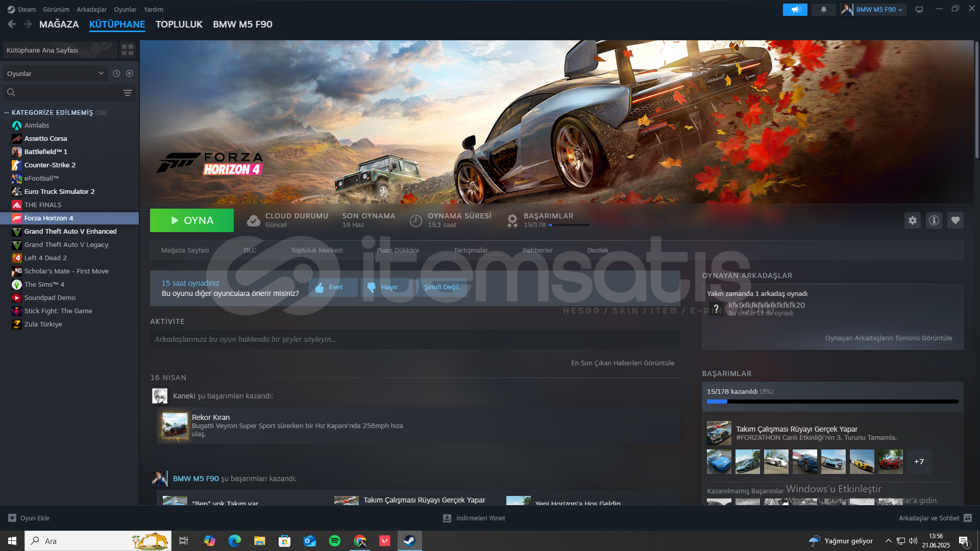Screen dimensions: 980x551
Task: Click Hayır to not recommend
Action: click(387, 287)
